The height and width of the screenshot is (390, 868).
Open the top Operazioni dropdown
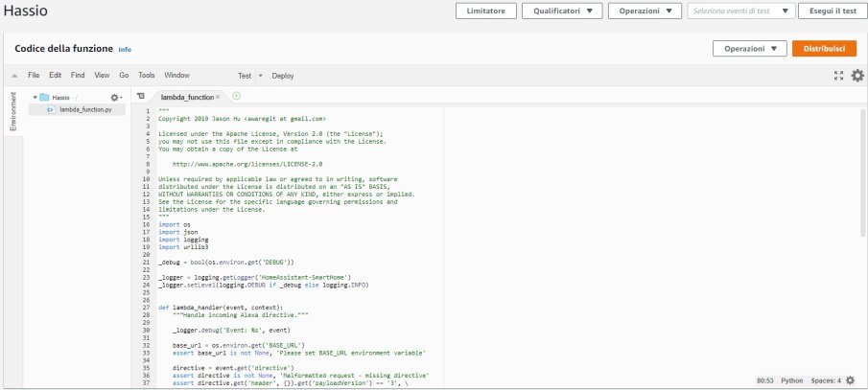pyautogui.click(x=645, y=11)
